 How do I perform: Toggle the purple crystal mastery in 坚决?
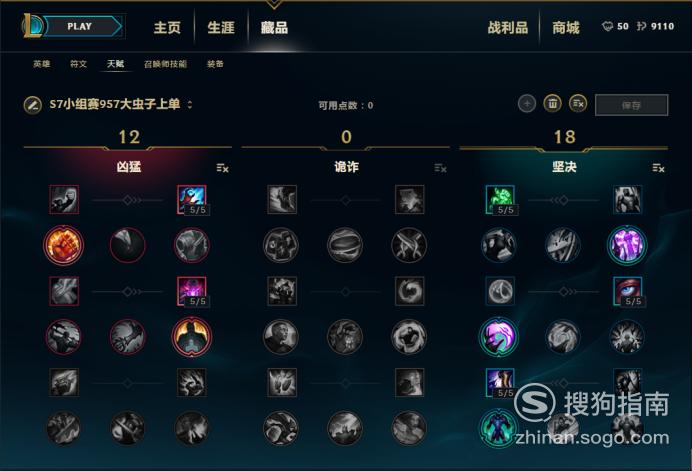click(x=627, y=245)
